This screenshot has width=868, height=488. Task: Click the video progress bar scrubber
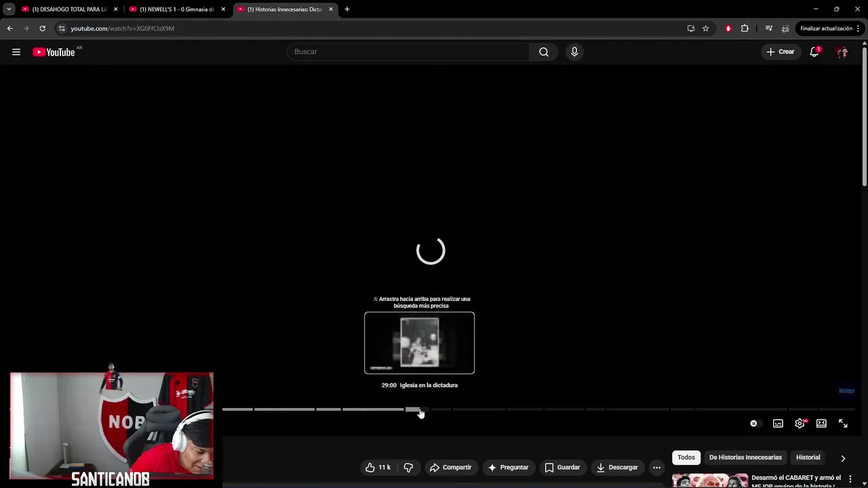(x=420, y=409)
